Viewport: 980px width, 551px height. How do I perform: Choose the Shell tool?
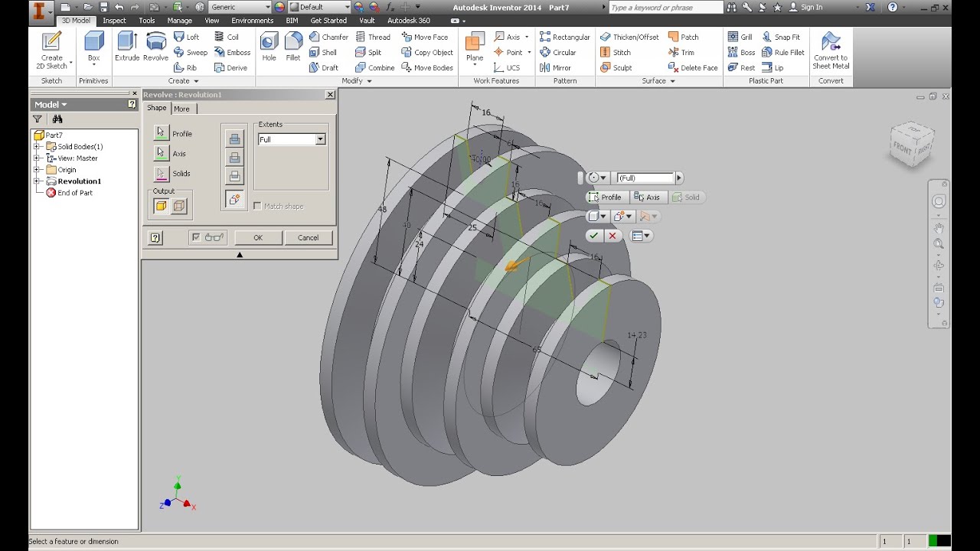point(322,52)
